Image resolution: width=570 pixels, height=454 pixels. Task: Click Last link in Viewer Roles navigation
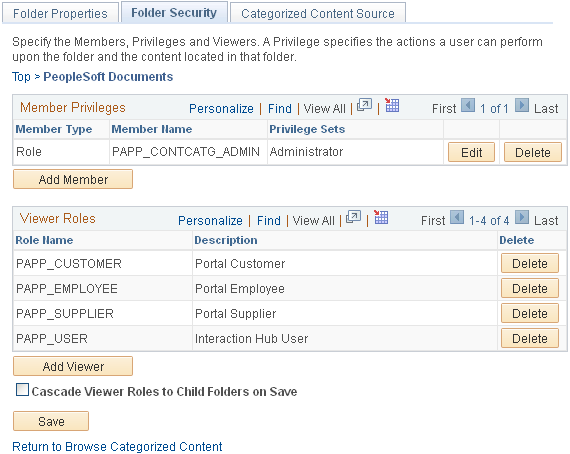tap(546, 221)
